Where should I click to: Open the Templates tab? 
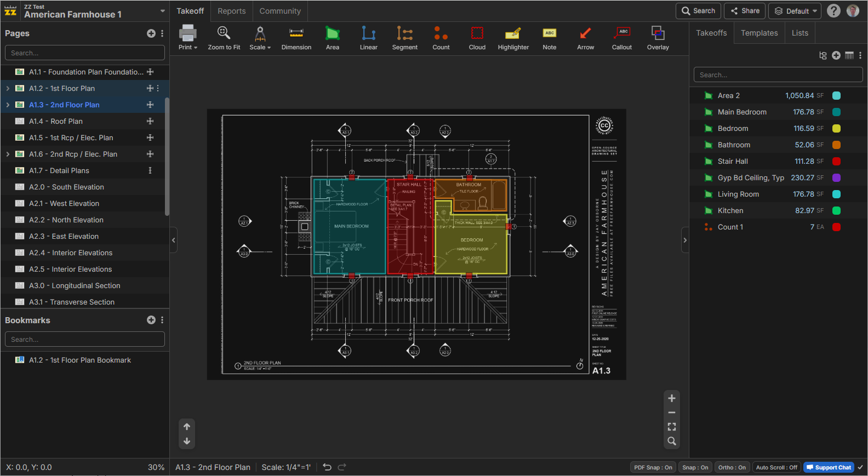759,33
